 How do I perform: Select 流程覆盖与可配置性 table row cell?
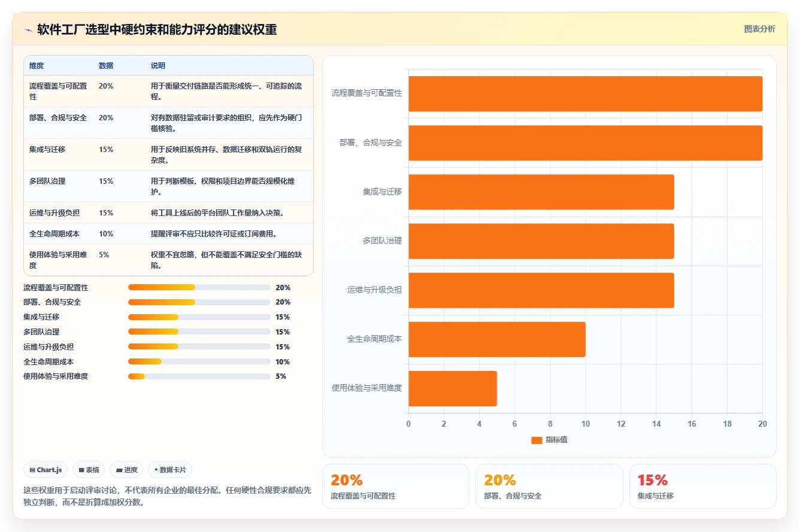tap(59, 91)
